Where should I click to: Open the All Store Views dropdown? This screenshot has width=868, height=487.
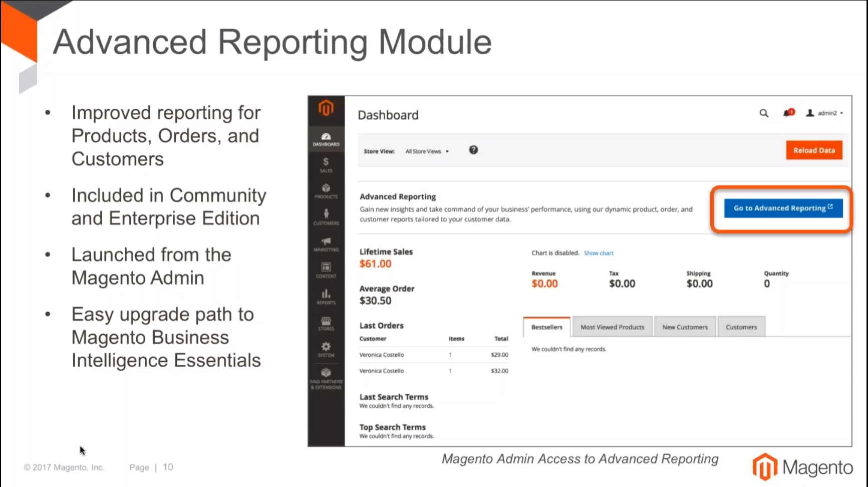(427, 151)
